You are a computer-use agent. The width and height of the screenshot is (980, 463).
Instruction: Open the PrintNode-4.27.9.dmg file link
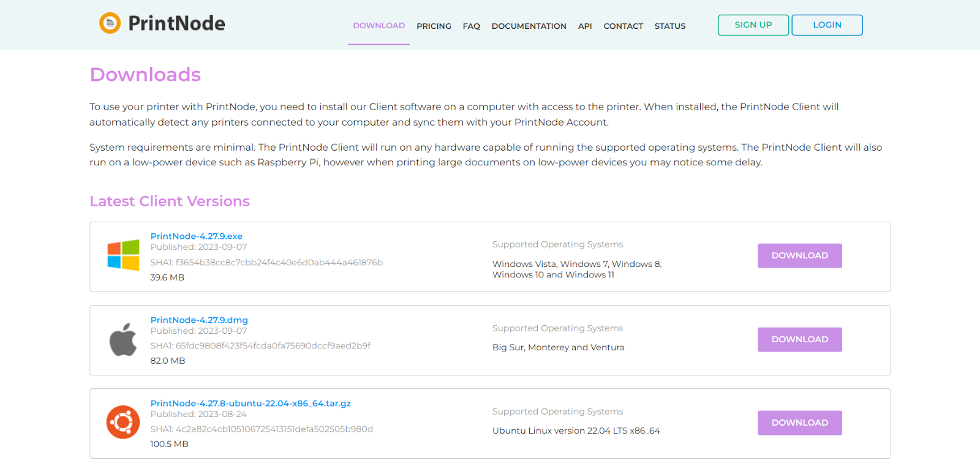click(x=199, y=320)
